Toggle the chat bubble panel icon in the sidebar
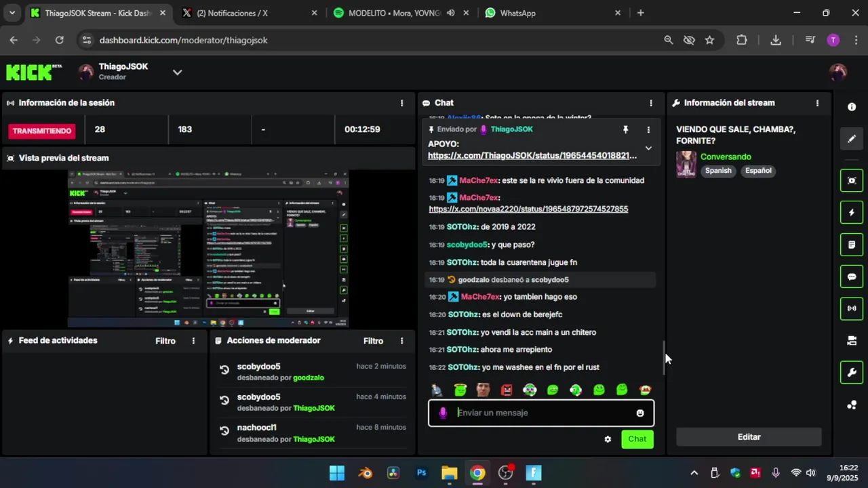The height and width of the screenshot is (488, 868). pos(852,277)
